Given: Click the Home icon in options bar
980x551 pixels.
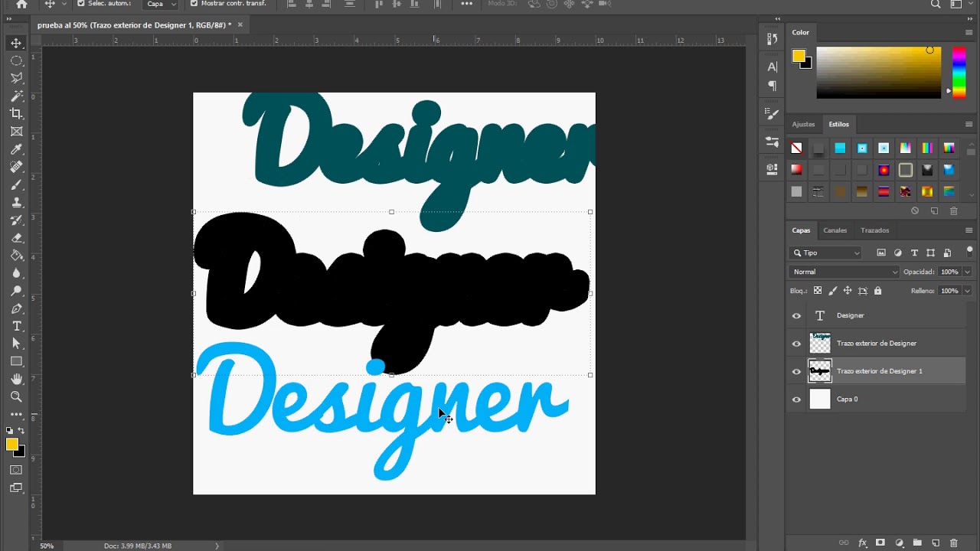Looking at the screenshot, I should (x=21, y=4).
